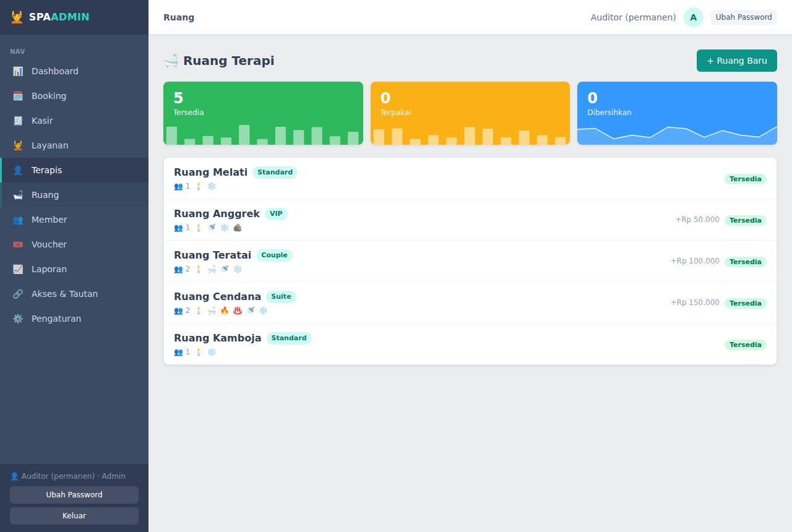Open the Ruang Anggrek row

pyautogui.click(x=470, y=220)
